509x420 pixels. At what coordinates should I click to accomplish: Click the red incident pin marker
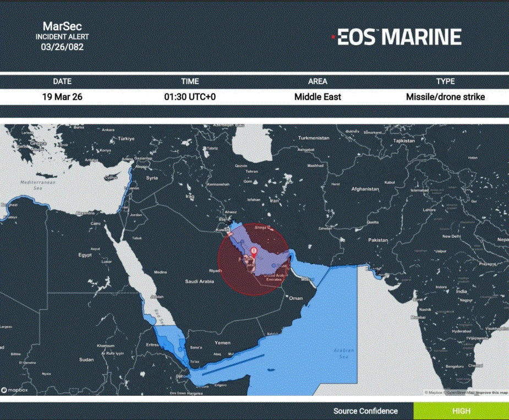point(253,252)
